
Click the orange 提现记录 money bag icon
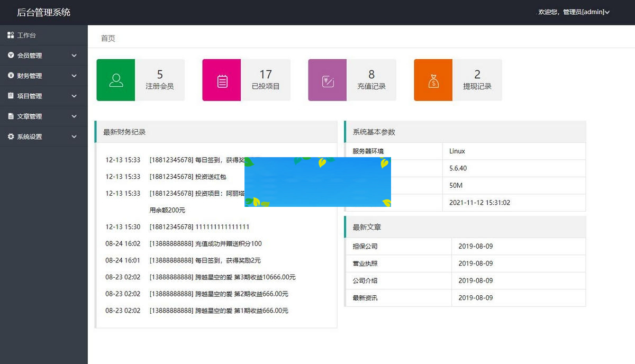click(x=433, y=79)
